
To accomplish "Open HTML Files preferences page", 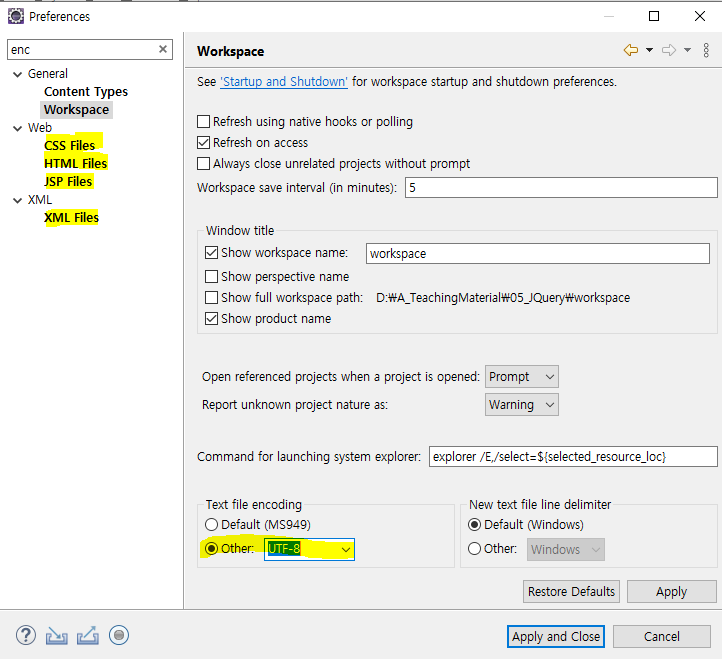I will point(76,163).
